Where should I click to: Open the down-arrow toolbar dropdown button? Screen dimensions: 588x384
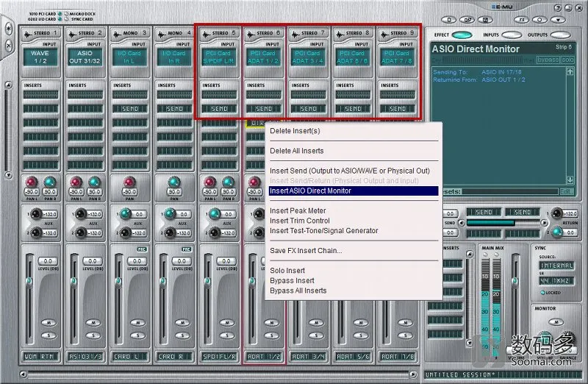558,20
